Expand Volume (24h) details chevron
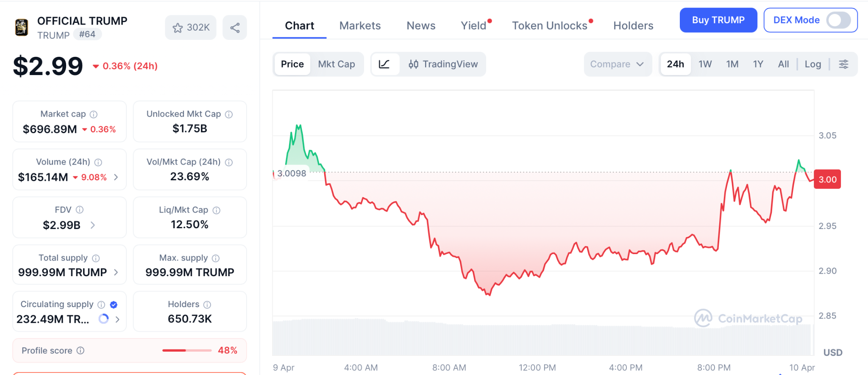Screen dimensions: 868x375 pos(116,177)
